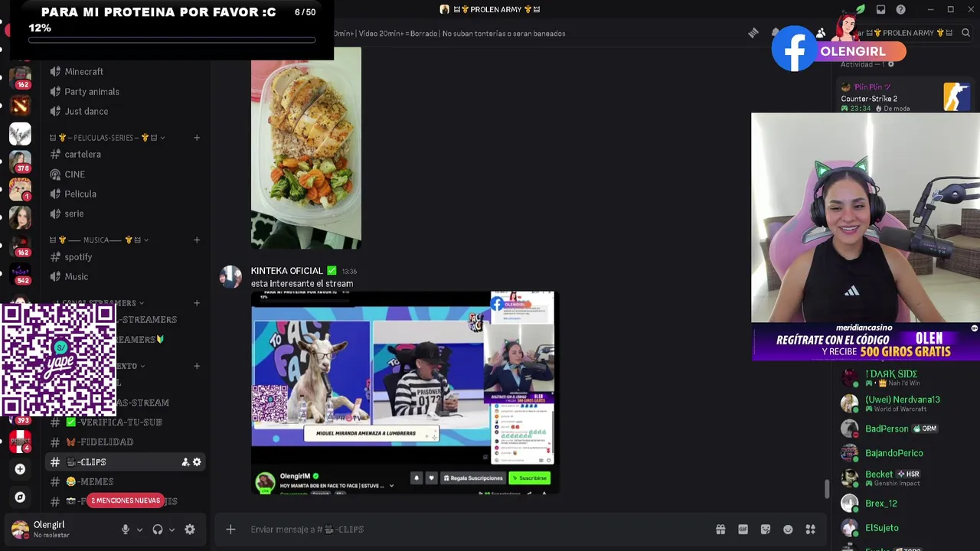Edit channel gear on -CLIPS channel
Viewport: 980px width, 551px height.
point(197,461)
